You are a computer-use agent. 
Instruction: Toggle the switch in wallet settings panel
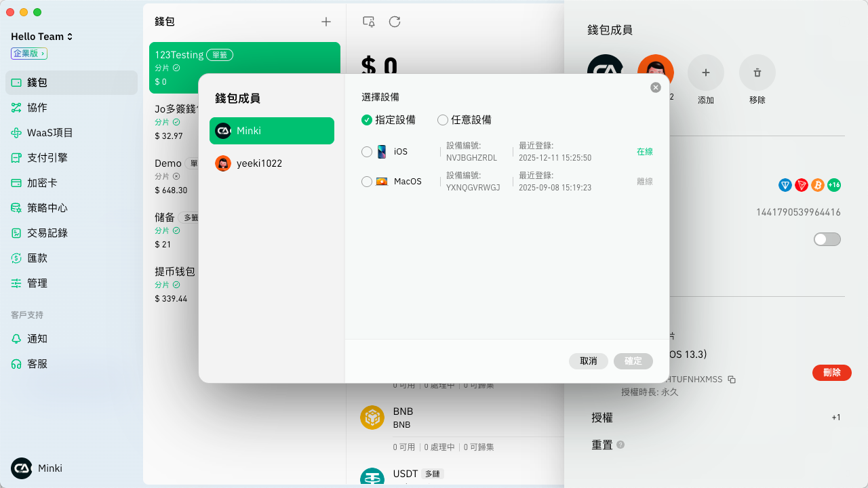click(x=827, y=239)
